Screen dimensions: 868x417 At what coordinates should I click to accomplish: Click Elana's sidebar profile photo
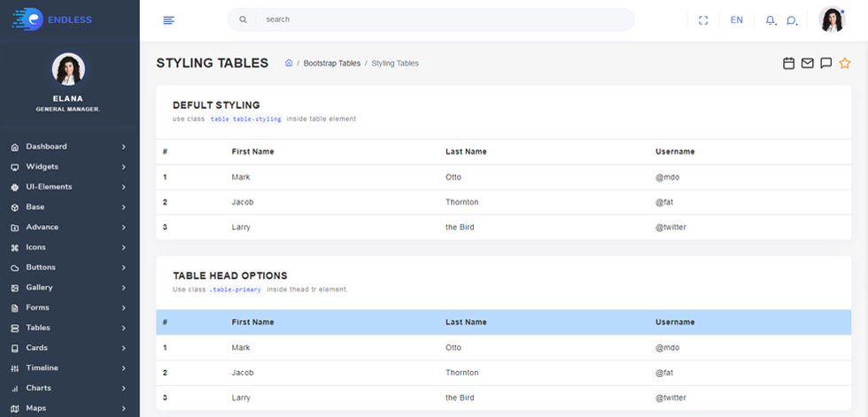coord(69,69)
